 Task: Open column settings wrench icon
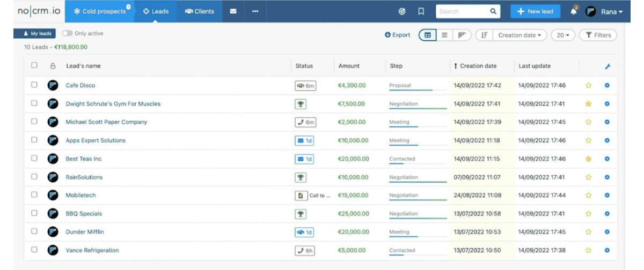(608, 66)
